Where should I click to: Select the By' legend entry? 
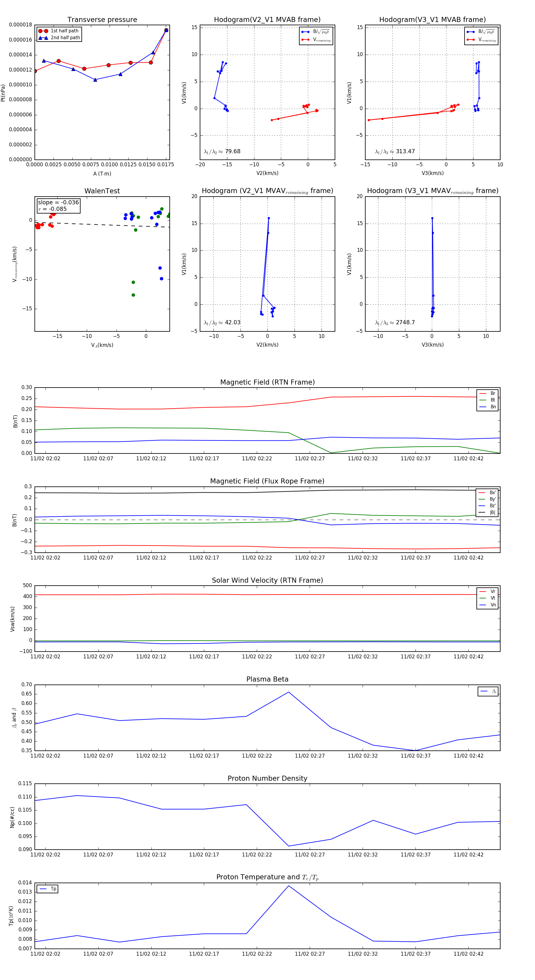pos(487,500)
